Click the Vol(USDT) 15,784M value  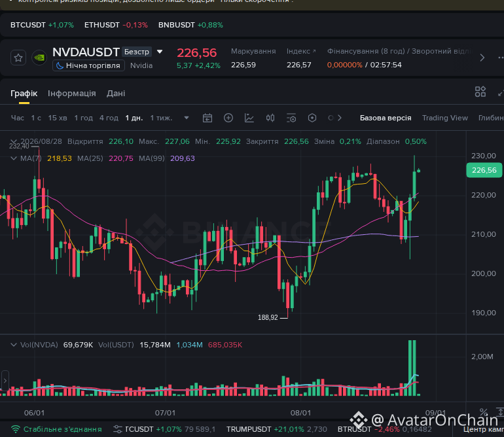coord(155,345)
